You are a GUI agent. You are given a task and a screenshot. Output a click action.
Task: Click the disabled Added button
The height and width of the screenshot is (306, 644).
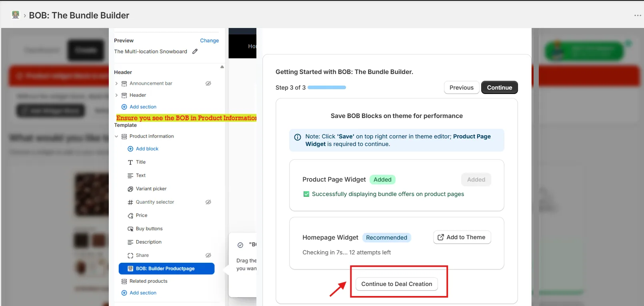(x=476, y=180)
